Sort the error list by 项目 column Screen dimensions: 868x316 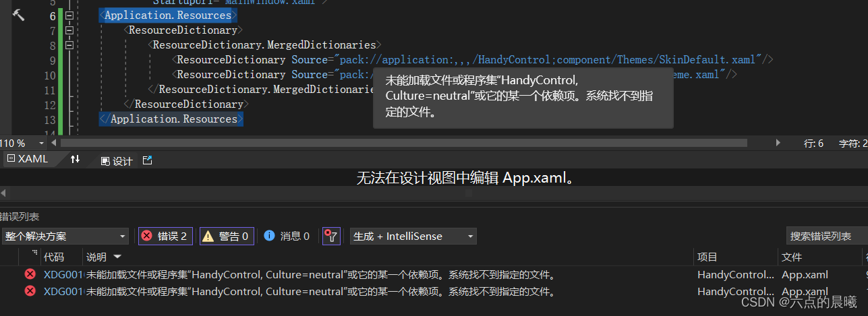[707, 257]
